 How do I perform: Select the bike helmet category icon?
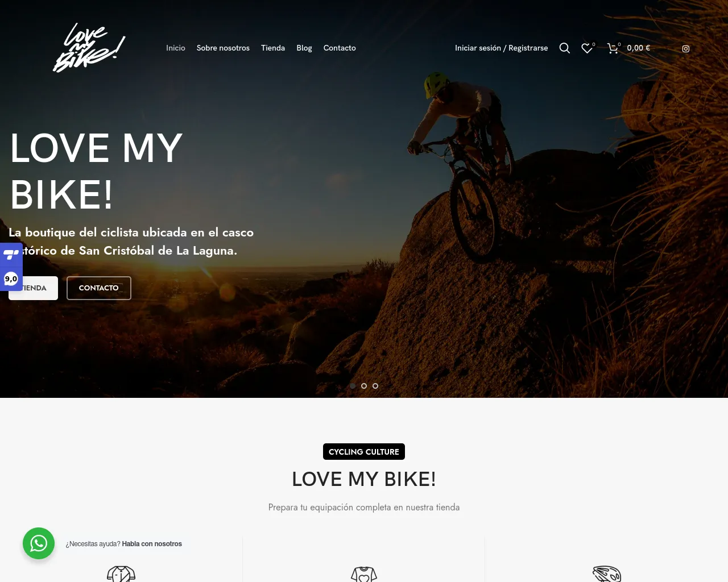606,574
